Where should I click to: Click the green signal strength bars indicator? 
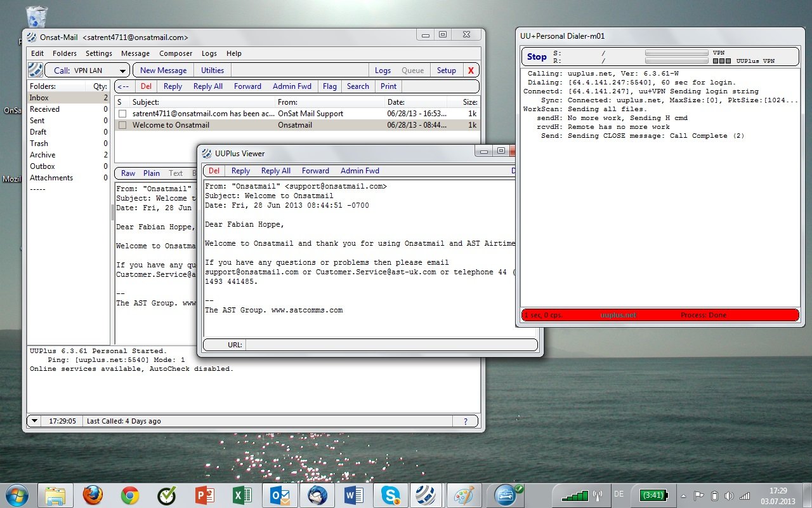[576, 495]
